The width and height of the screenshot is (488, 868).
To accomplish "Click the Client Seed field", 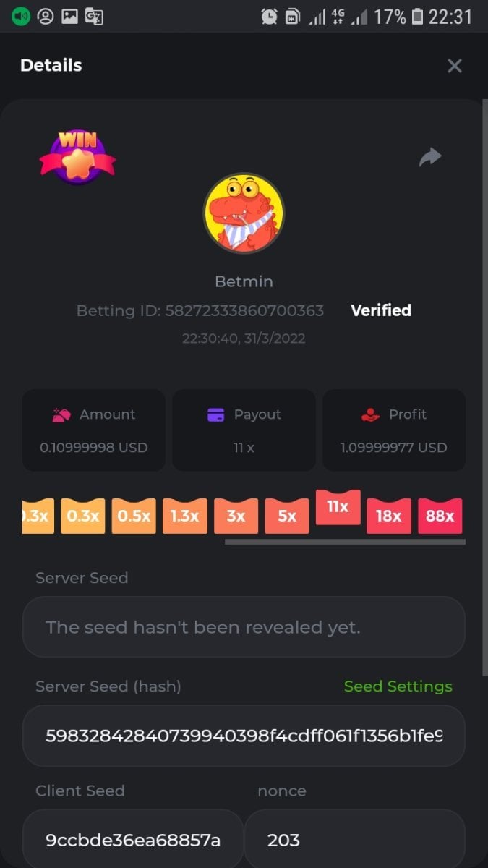I will pos(133,839).
